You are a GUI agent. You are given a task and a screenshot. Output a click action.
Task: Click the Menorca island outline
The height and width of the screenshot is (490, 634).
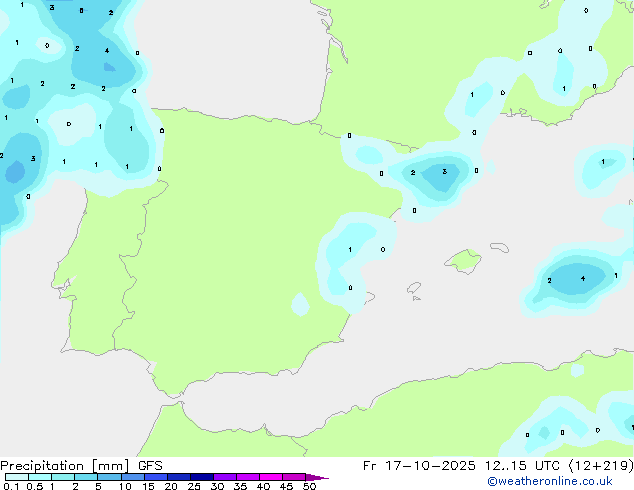[x=500, y=247]
